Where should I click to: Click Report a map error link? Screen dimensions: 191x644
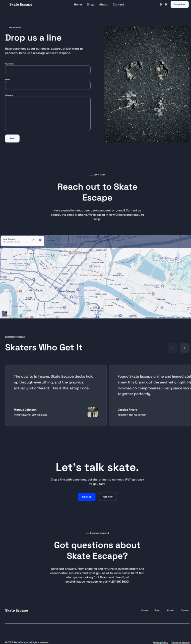[186, 317]
